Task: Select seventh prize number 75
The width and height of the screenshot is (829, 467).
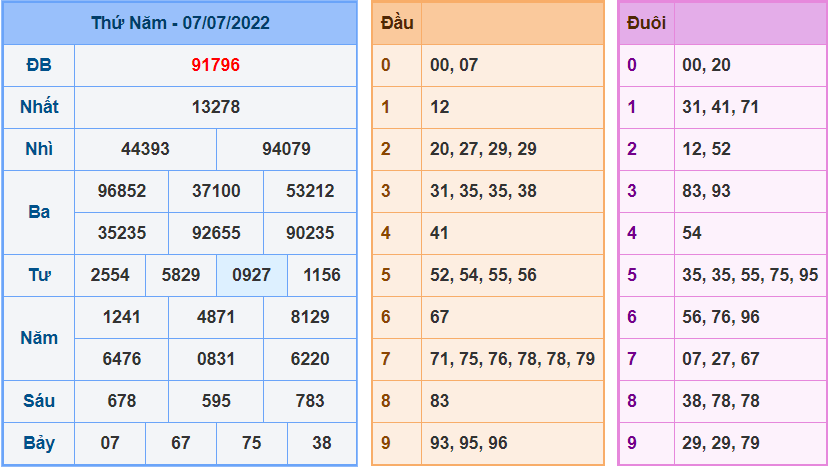Action: coord(252,443)
